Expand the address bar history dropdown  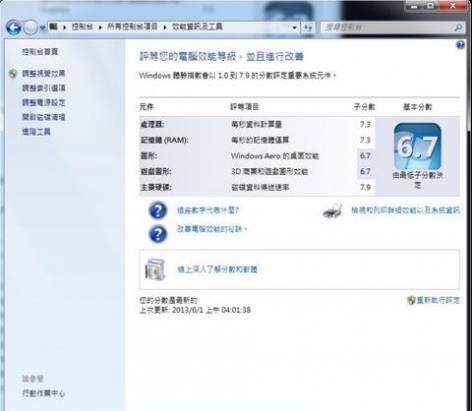pyautogui.click(x=294, y=28)
